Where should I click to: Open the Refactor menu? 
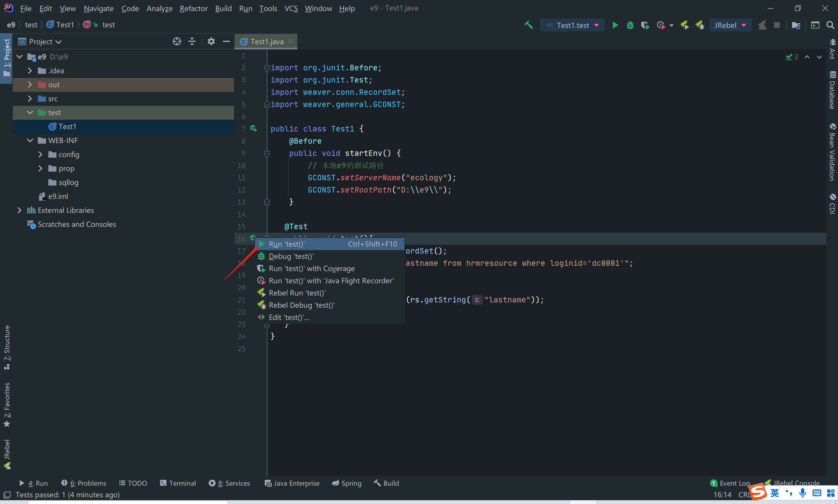pyautogui.click(x=193, y=8)
